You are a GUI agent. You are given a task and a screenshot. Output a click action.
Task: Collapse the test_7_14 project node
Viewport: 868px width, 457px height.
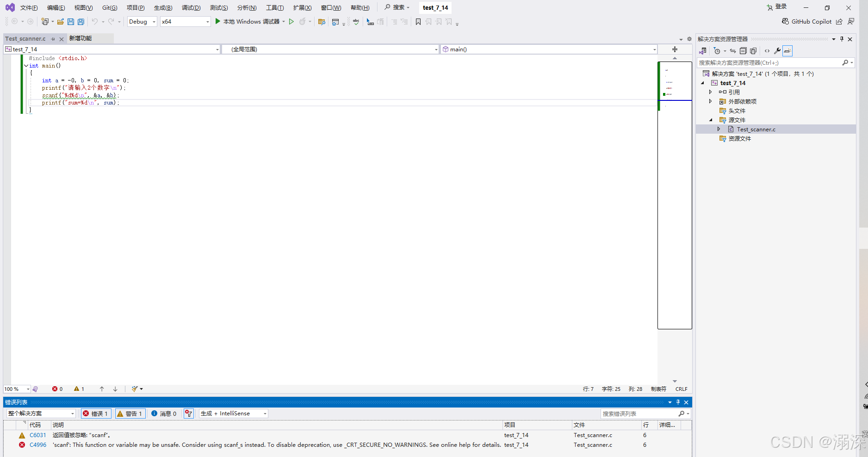tap(703, 83)
